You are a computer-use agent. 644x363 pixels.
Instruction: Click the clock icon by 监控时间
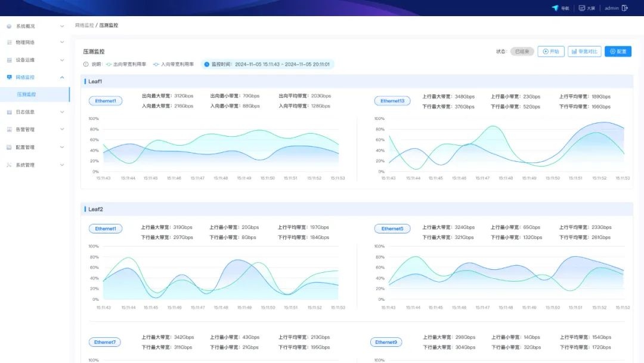[207, 64]
